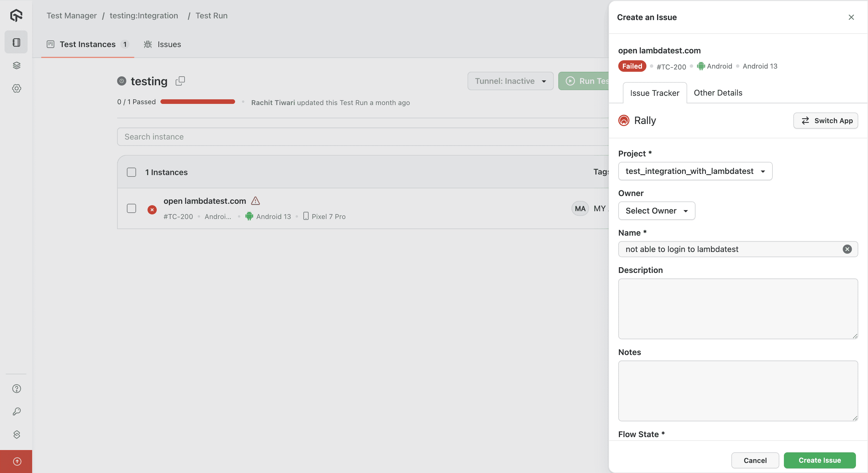The height and width of the screenshot is (473, 868).
Task: Expand the Project dropdown
Action: point(695,171)
